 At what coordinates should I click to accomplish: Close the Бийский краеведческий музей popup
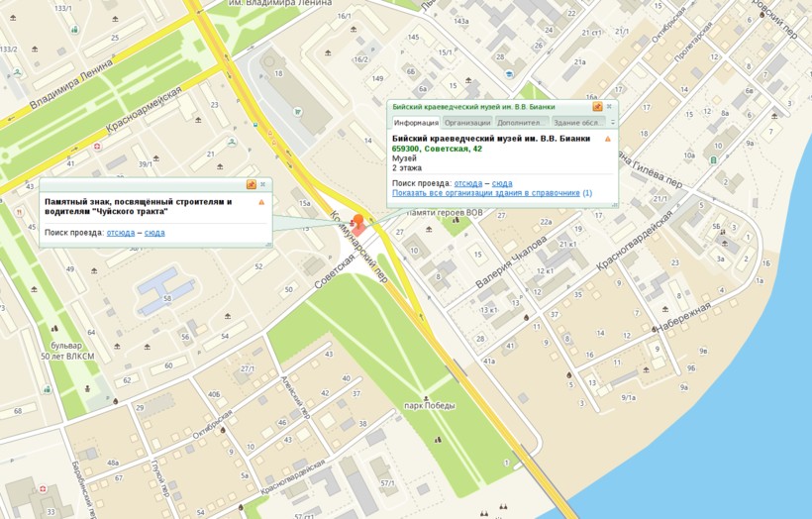610,106
